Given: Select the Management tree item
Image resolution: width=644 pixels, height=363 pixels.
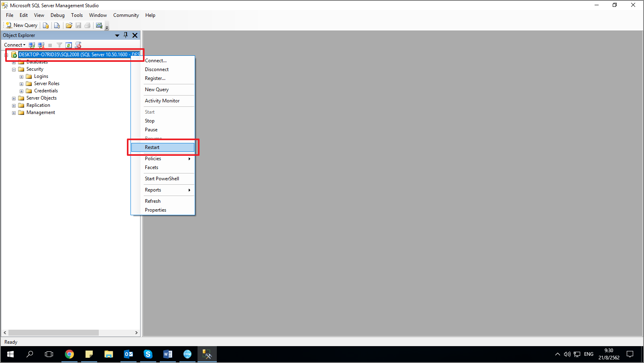Looking at the screenshot, I should pos(41,112).
